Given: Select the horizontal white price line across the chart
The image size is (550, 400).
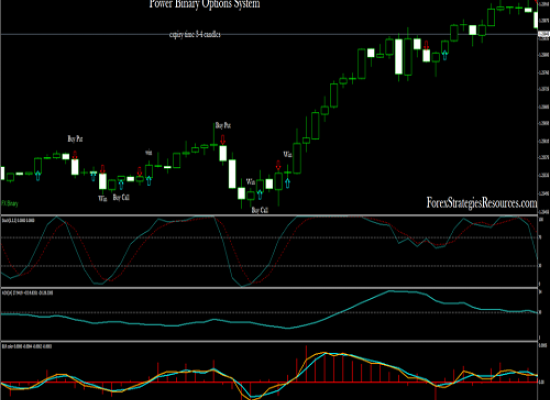Looking at the screenshot, I should 269,34.
